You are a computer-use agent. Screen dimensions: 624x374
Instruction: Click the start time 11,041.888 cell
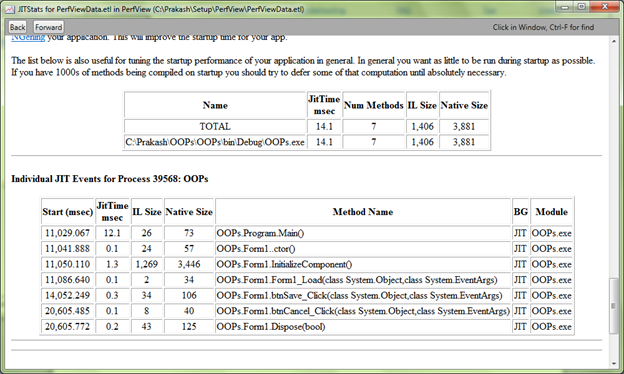point(67,249)
